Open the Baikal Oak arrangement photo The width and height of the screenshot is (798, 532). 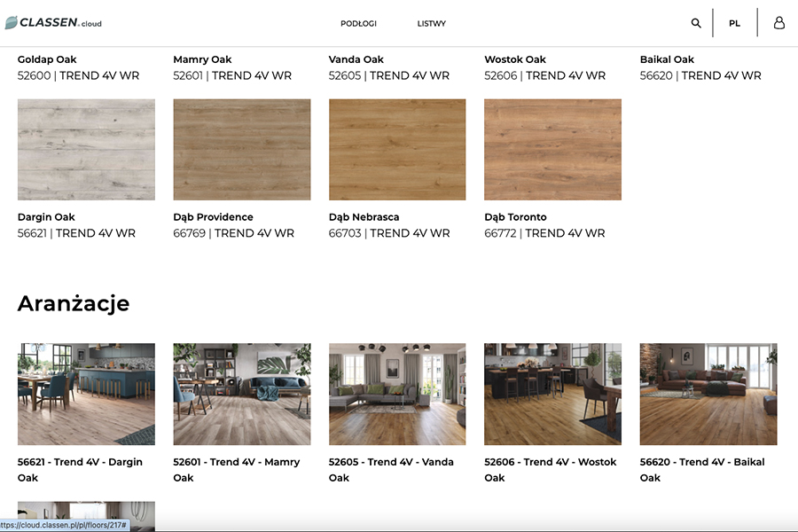coord(708,394)
